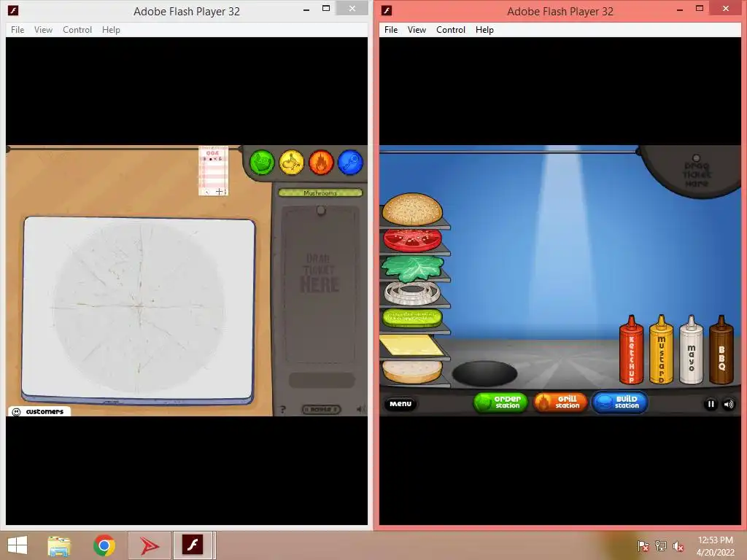Open File menu in left Flash Player window
The image size is (747, 560).
(18, 29)
